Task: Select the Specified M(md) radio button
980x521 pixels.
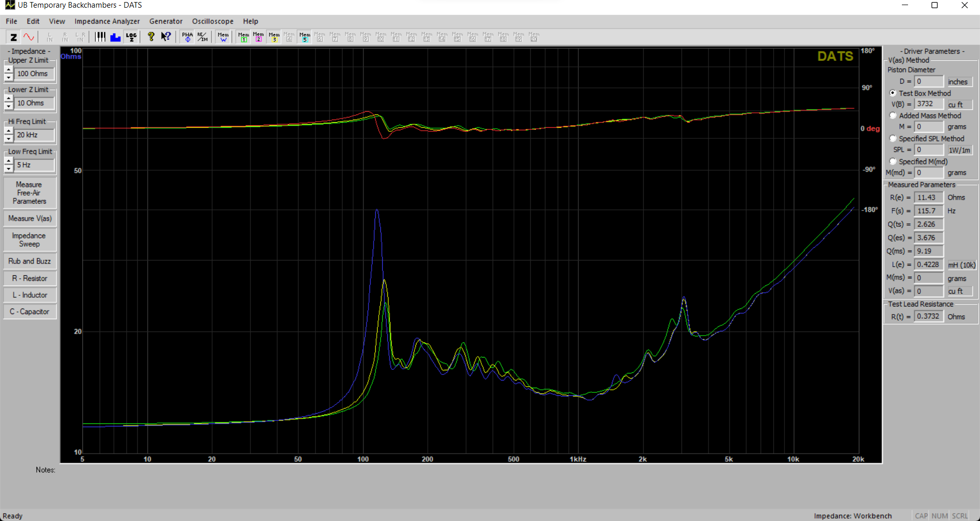Action: (x=893, y=161)
